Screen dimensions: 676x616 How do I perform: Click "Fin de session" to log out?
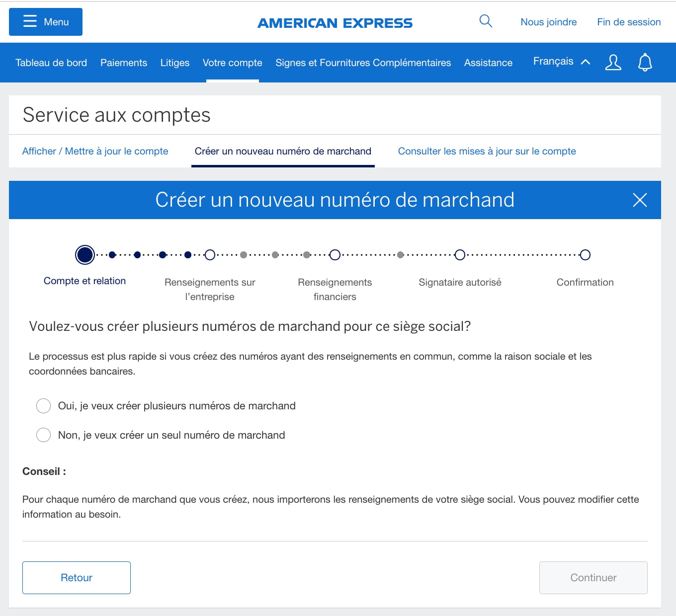628,21
